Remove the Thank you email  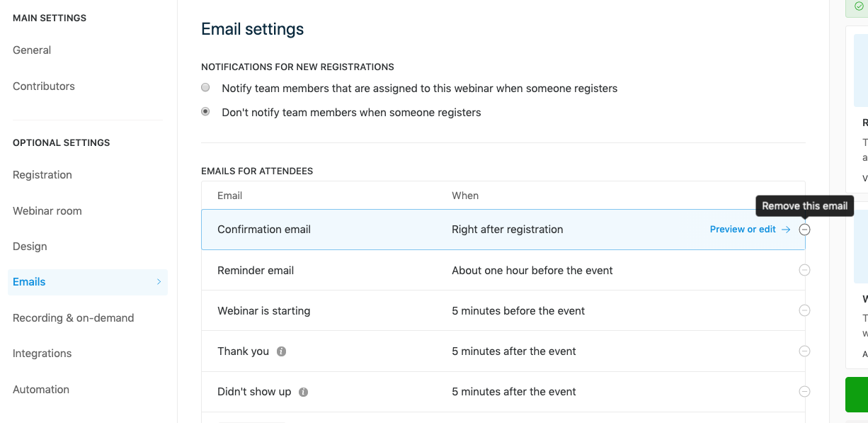coord(804,351)
